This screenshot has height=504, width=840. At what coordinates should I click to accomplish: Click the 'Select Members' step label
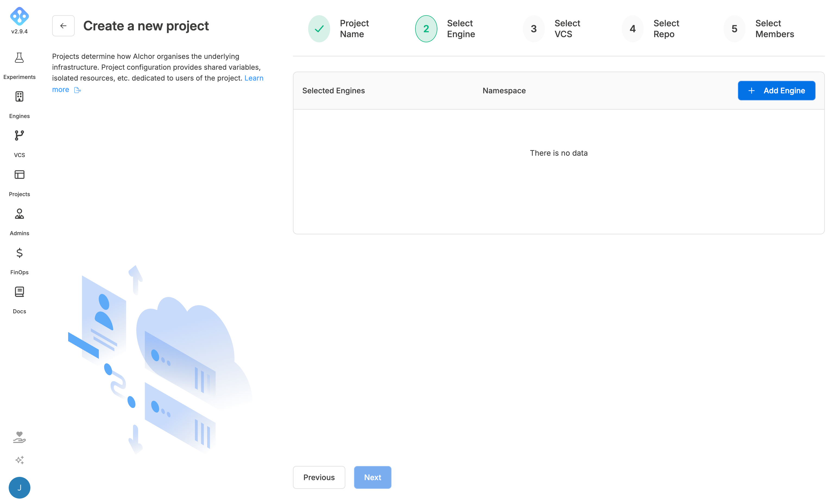775,28
